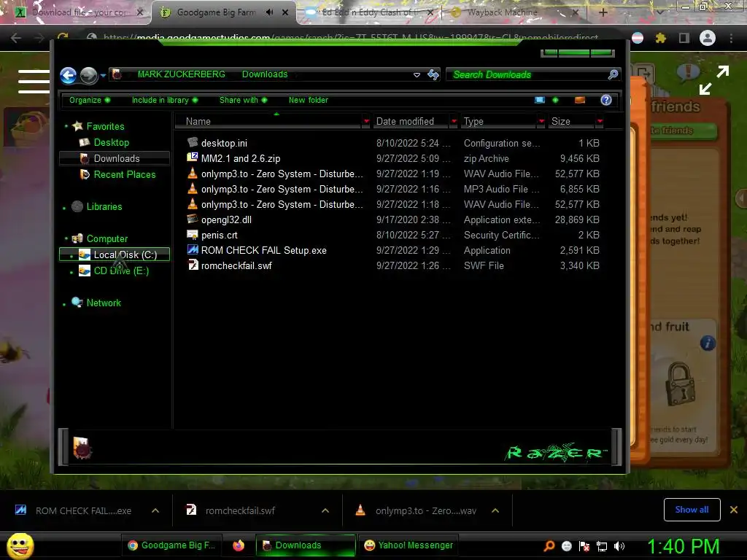Click the grey Explorer forward arrow
This screenshot has height=560, width=747.
[88, 75]
